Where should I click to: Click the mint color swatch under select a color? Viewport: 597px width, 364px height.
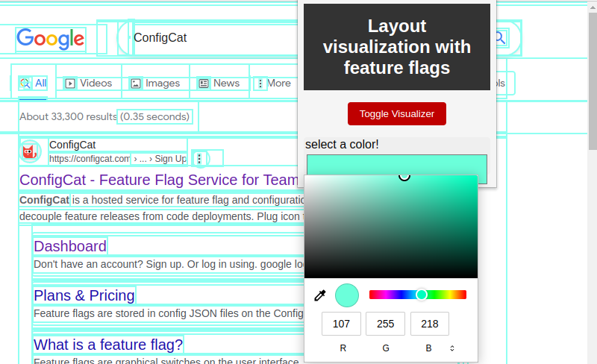(397, 165)
